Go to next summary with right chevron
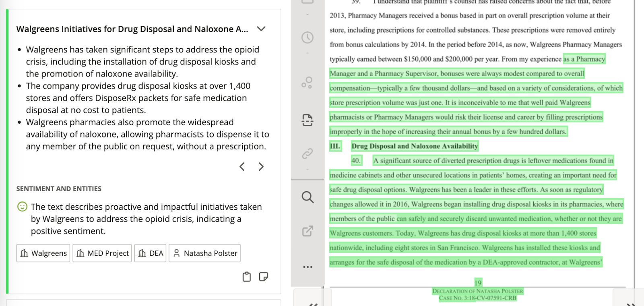644x306 pixels. [x=261, y=167]
